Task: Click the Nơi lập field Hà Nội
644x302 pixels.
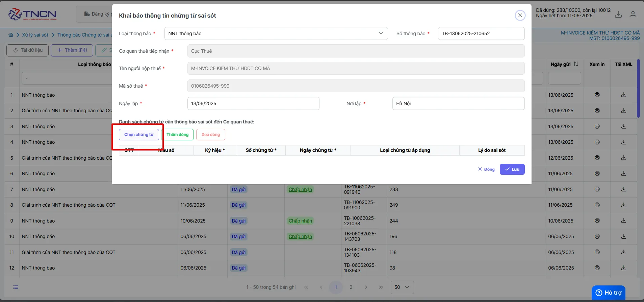Action: click(458, 103)
